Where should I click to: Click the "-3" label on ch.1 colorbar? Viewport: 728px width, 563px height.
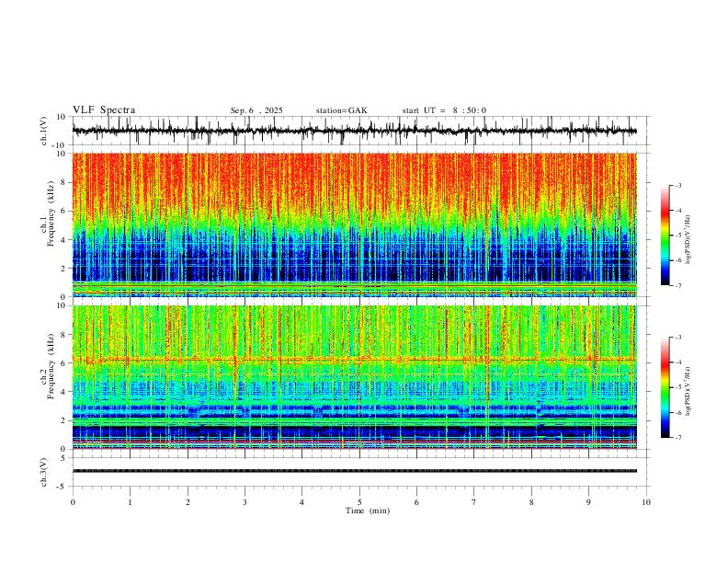pos(678,185)
